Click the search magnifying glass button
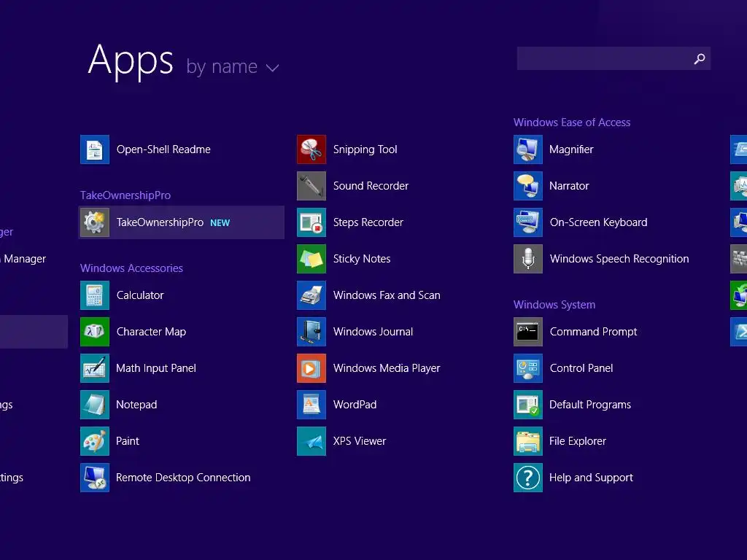The height and width of the screenshot is (560, 747). point(700,58)
